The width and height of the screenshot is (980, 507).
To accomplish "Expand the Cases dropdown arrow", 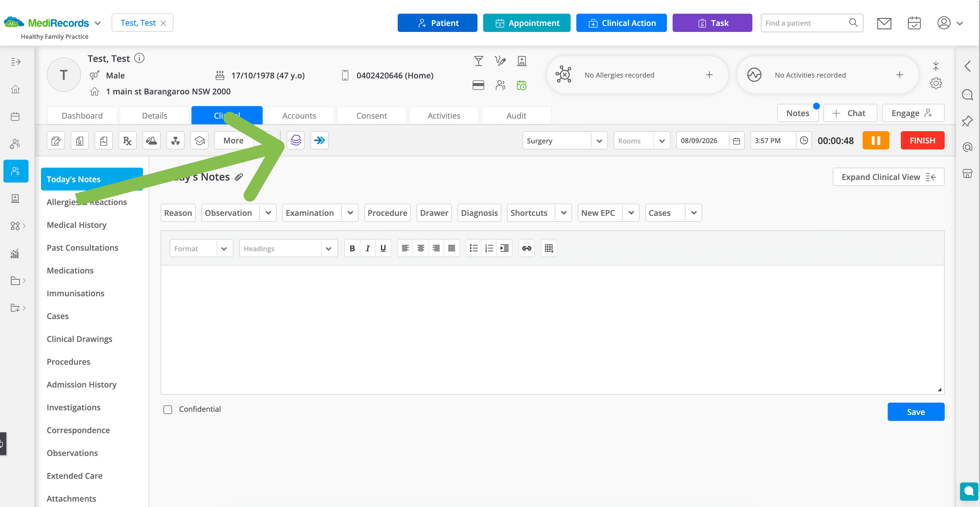I will tap(693, 213).
